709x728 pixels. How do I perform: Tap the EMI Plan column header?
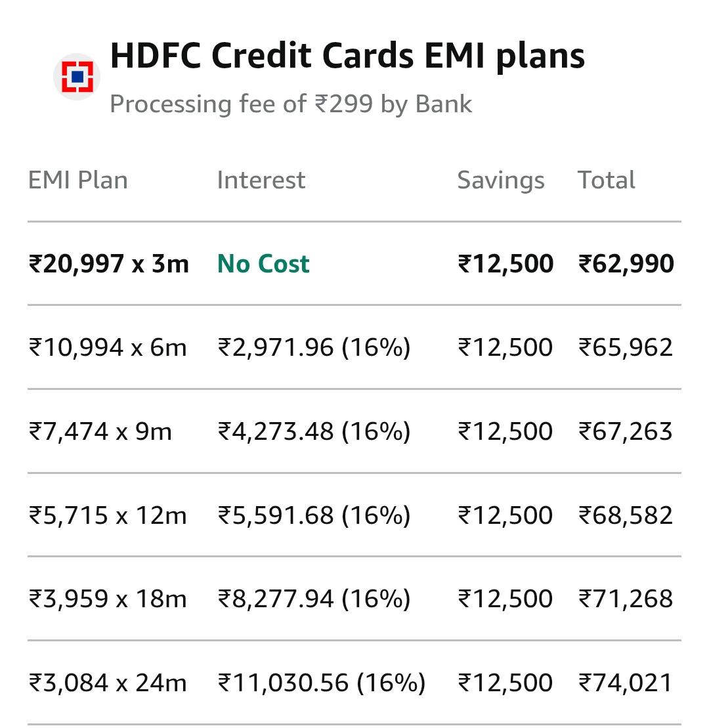[78, 181]
